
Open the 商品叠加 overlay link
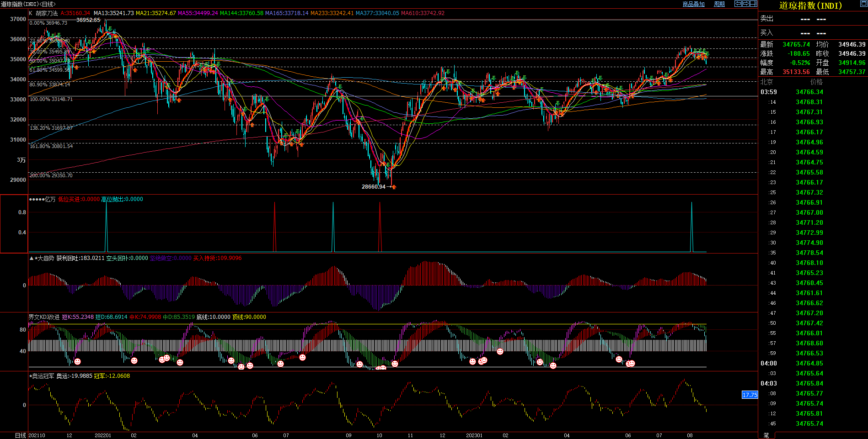point(693,4)
